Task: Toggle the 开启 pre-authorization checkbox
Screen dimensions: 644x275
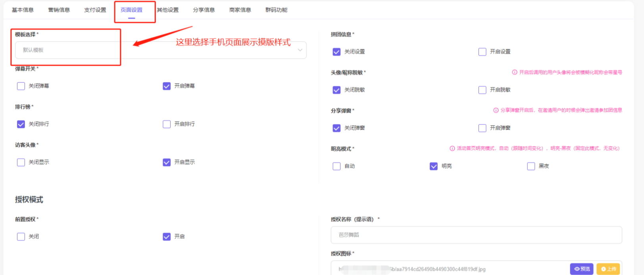Action: click(x=167, y=237)
